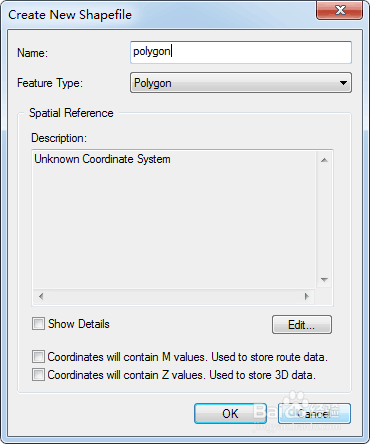Open the spatial reference Edit... button

(x=302, y=324)
